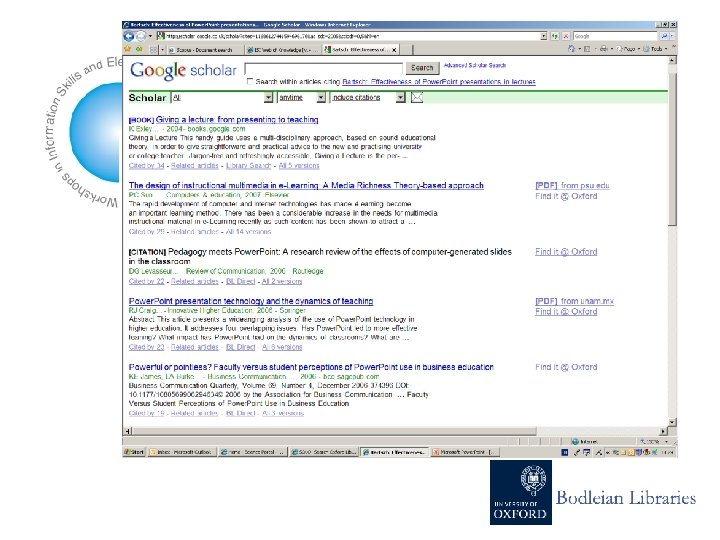The image size is (720, 540).
Task: Open the [PDF] from unam.mx link
Action: click(x=574, y=301)
